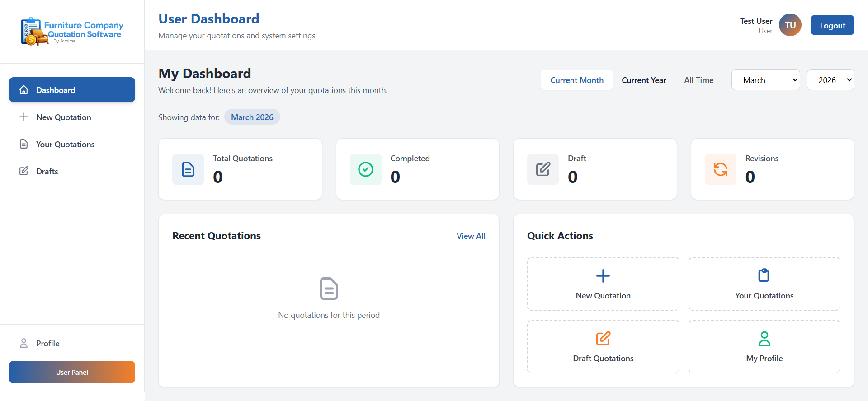The height and width of the screenshot is (401, 868).
Task: Click the Furniture Company Quotation Software logo
Action: point(72,32)
